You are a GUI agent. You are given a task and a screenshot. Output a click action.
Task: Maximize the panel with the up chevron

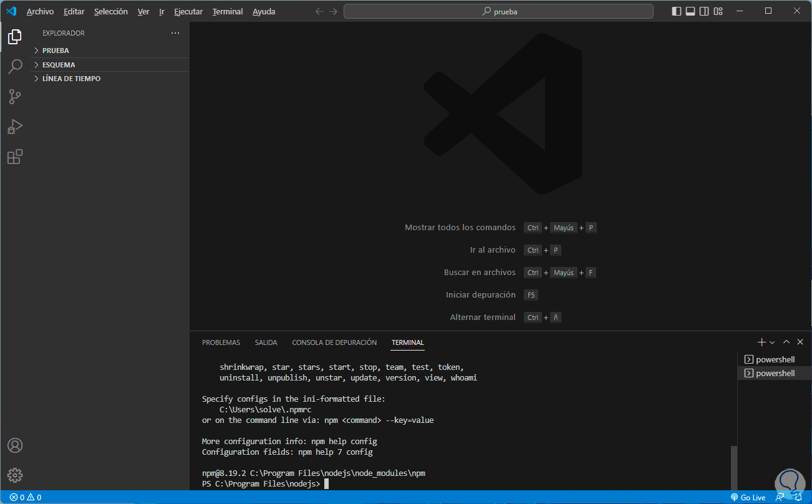click(786, 342)
